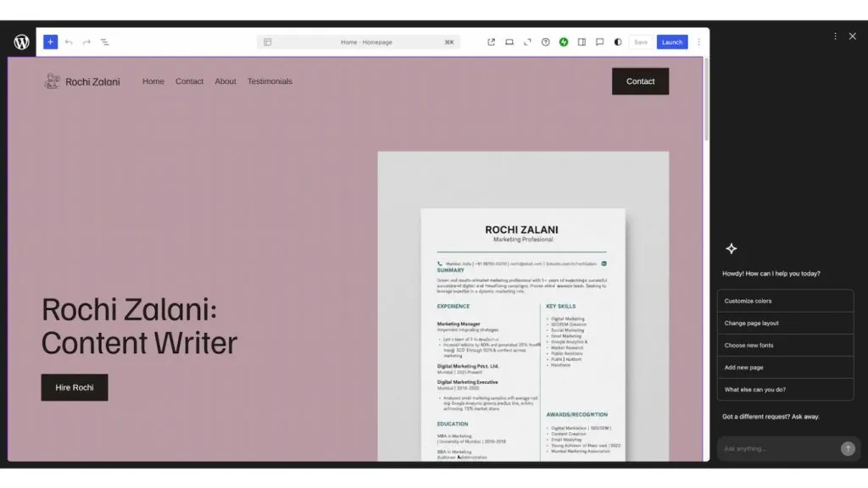Select the resume image block
The height and width of the screenshot is (488, 868).
pyautogui.click(x=523, y=306)
